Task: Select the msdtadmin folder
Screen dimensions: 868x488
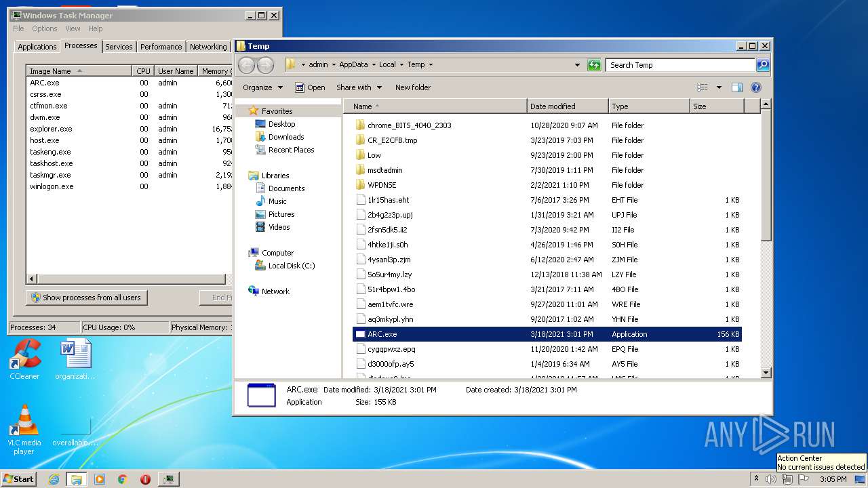Action: tap(384, 170)
